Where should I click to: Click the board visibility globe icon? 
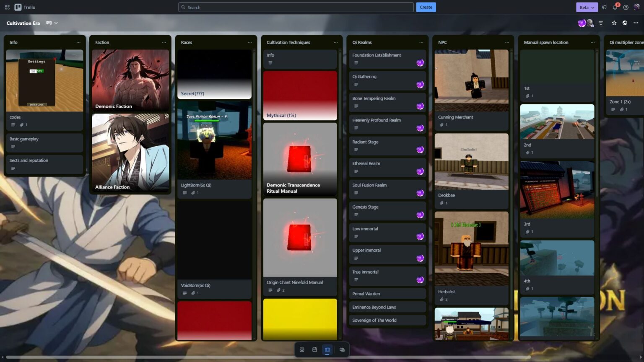625,23
